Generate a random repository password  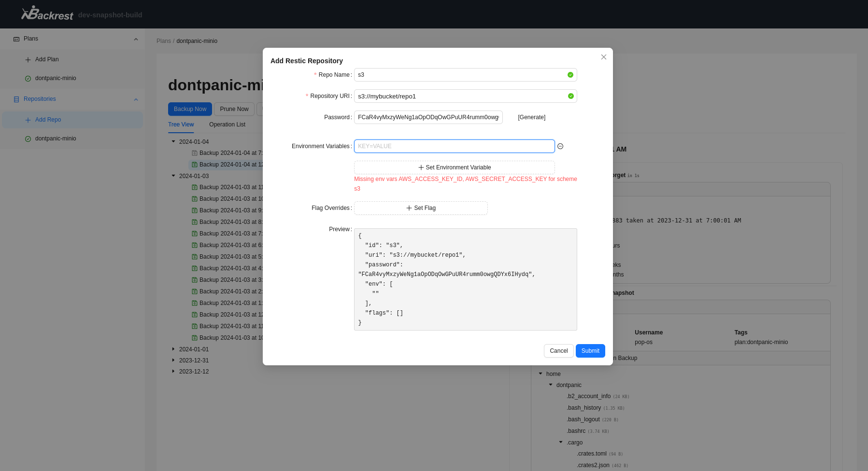(531, 117)
